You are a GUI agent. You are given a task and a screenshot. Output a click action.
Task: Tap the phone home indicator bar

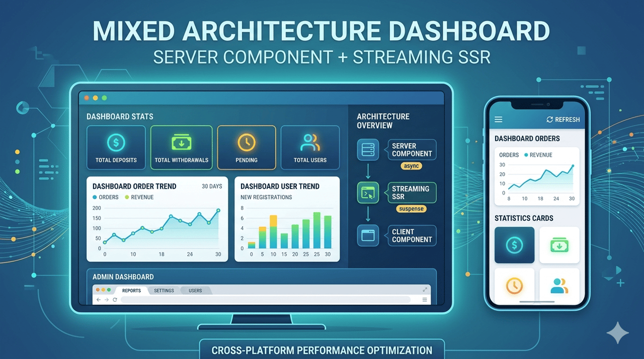(536, 303)
